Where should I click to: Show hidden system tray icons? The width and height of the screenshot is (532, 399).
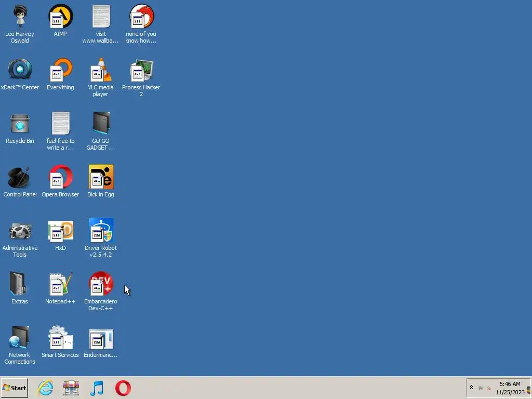(x=471, y=388)
